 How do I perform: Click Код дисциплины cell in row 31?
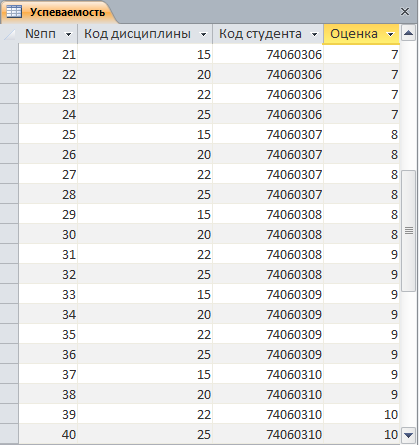click(145, 254)
